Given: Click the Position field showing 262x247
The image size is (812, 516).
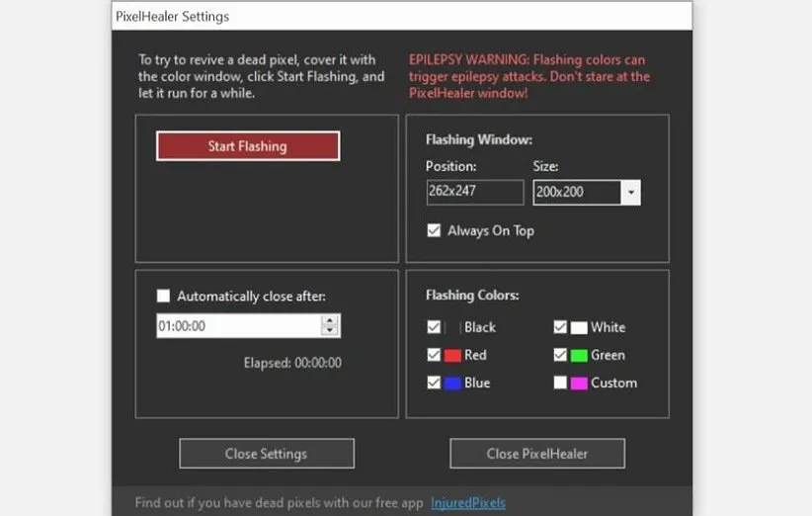Looking at the screenshot, I should (474, 192).
